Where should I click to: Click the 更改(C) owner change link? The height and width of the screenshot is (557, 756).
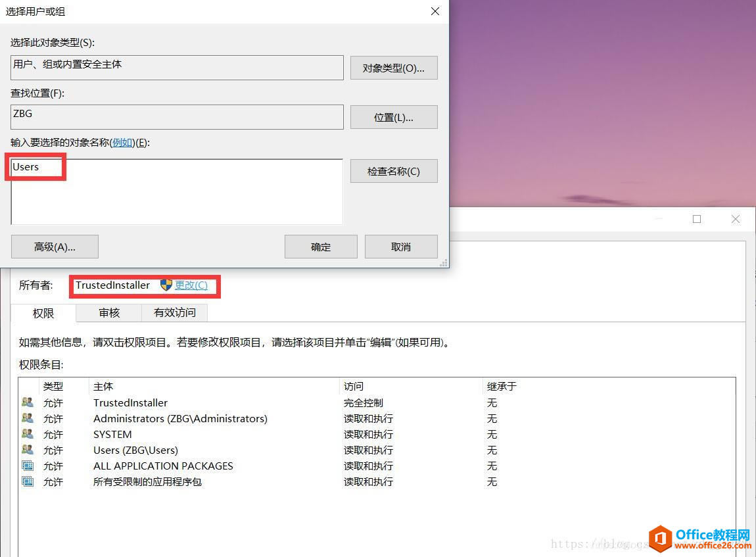coord(191,285)
